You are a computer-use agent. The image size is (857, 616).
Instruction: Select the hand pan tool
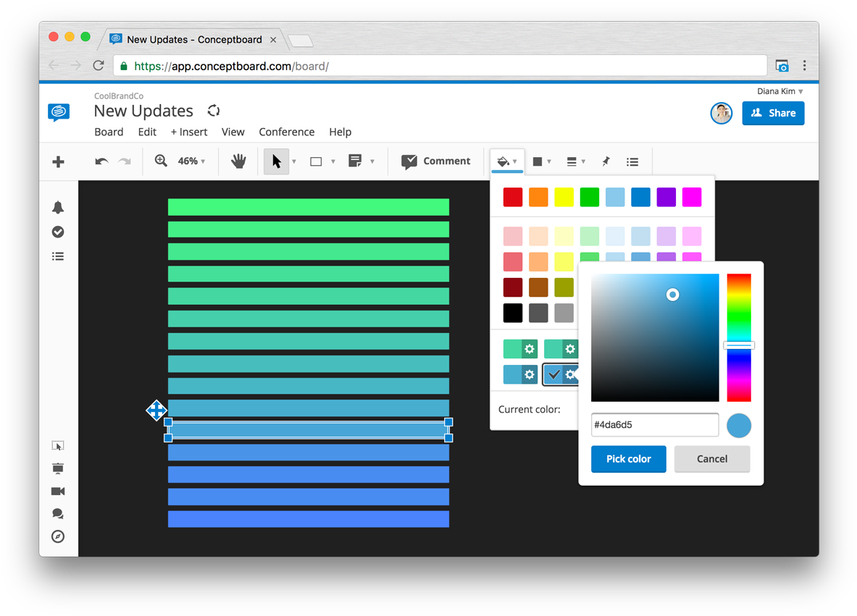pyautogui.click(x=238, y=161)
